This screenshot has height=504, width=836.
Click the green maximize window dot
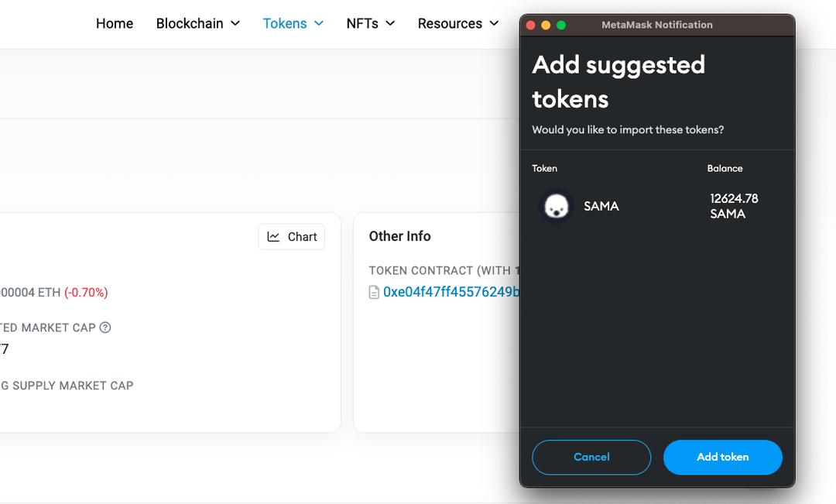tap(561, 25)
